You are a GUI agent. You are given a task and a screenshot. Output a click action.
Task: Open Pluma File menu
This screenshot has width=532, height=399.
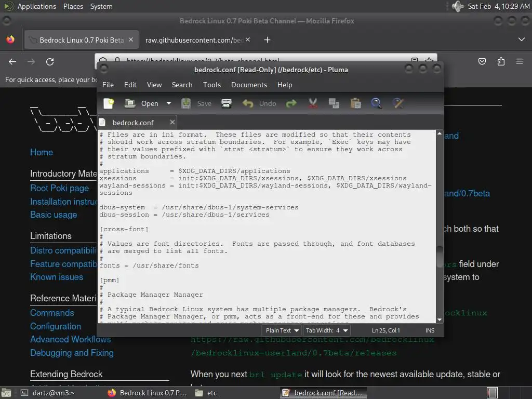[x=108, y=85]
